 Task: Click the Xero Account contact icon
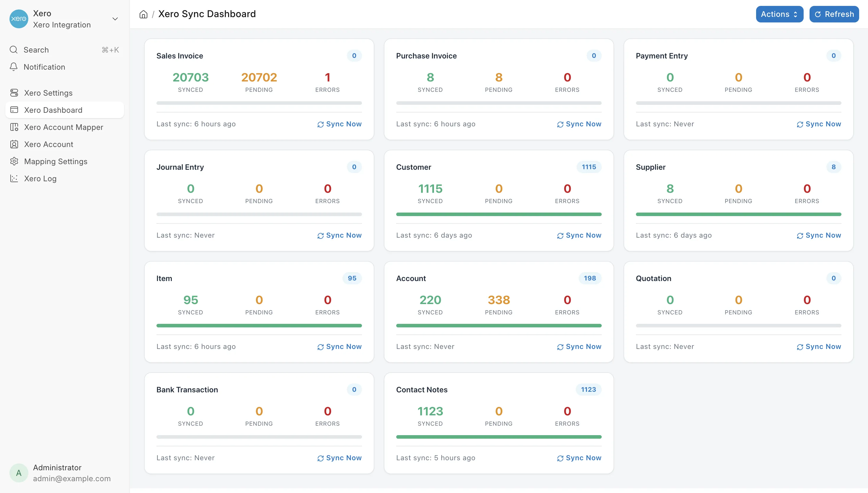click(x=14, y=144)
